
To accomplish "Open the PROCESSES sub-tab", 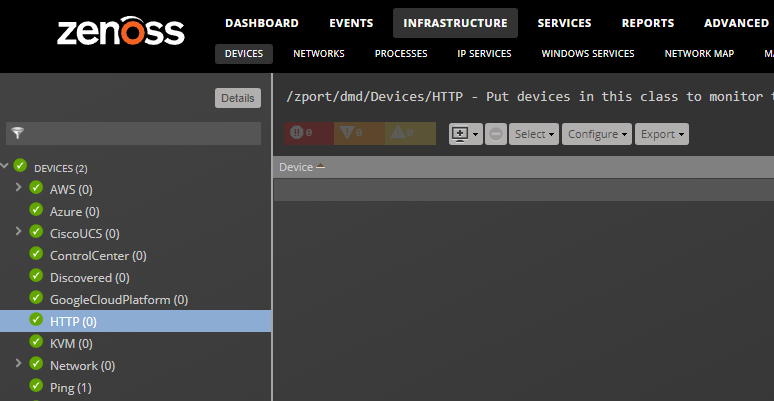I will click(401, 54).
